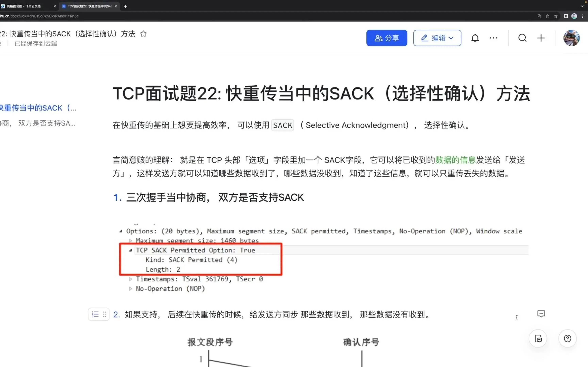
Task: Open Chrome three-dot menu
Action: point(582,16)
